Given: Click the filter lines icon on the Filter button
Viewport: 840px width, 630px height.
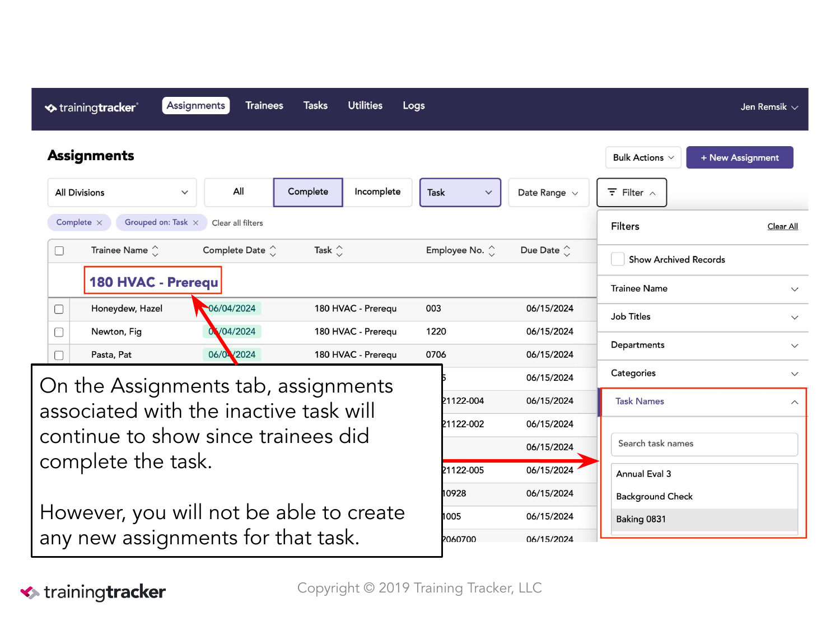Looking at the screenshot, I should [612, 192].
